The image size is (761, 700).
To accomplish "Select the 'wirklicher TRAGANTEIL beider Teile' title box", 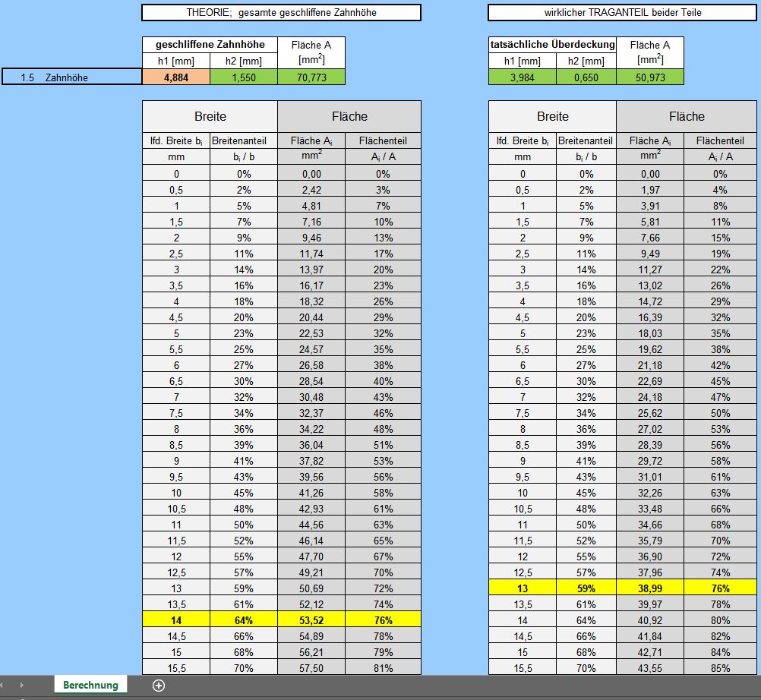I will [x=623, y=13].
